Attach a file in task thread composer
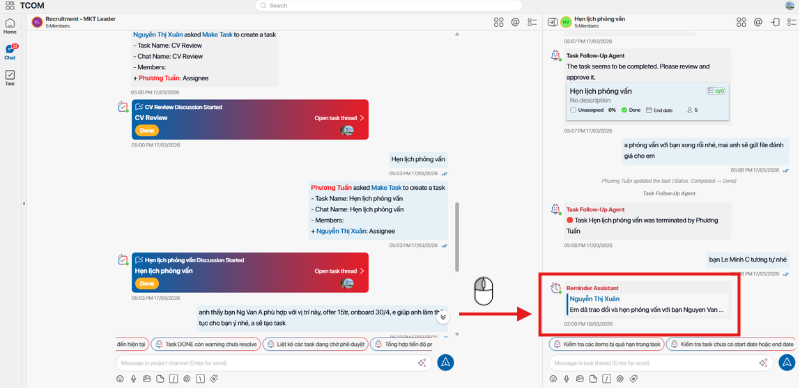The width and height of the screenshot is (799, 388). click(x=593, y=379)
